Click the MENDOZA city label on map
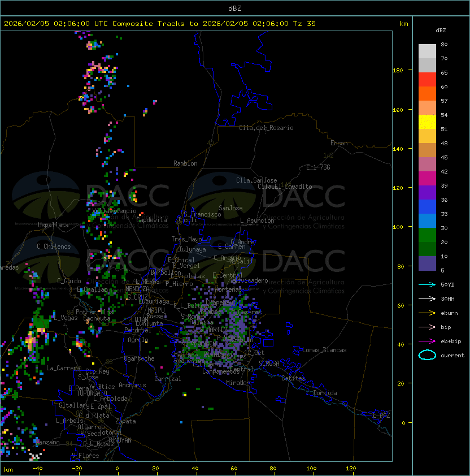The height and width of the screenshot is (476, 470). tap(138, 289)
